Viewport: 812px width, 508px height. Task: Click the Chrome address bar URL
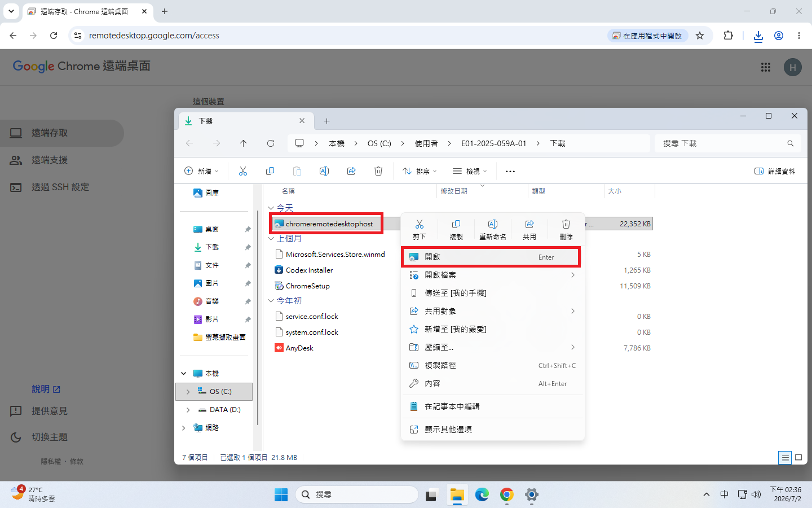(x=154, y=36)
